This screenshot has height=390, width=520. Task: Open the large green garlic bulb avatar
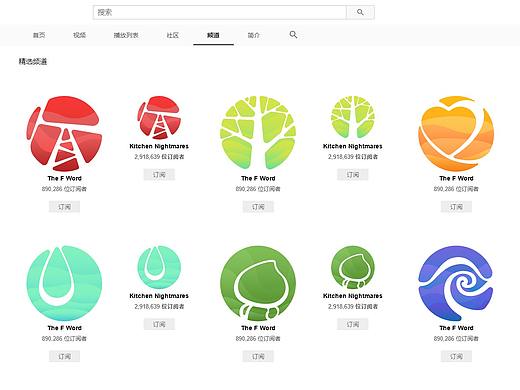tap(258, 283)
